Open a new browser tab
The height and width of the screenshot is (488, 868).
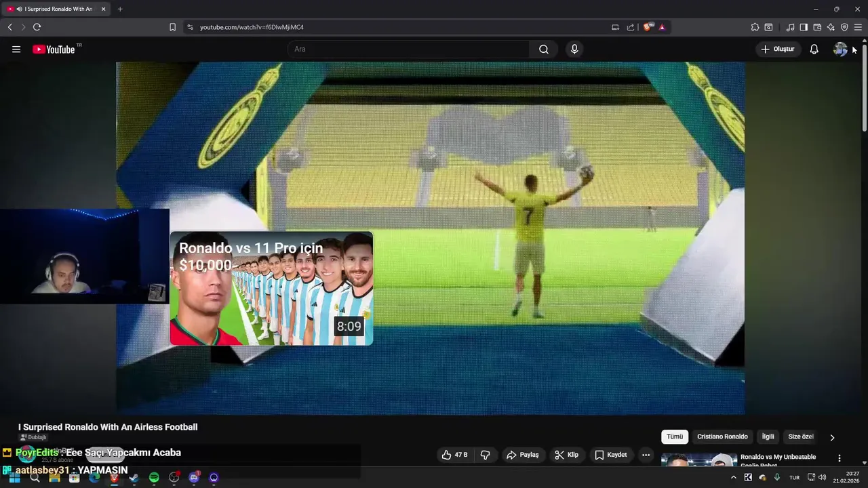(x=120, y=9)
